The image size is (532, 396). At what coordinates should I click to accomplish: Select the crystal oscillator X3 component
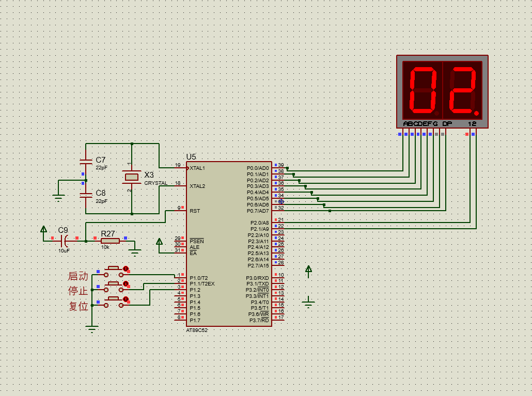click(132, 177)
